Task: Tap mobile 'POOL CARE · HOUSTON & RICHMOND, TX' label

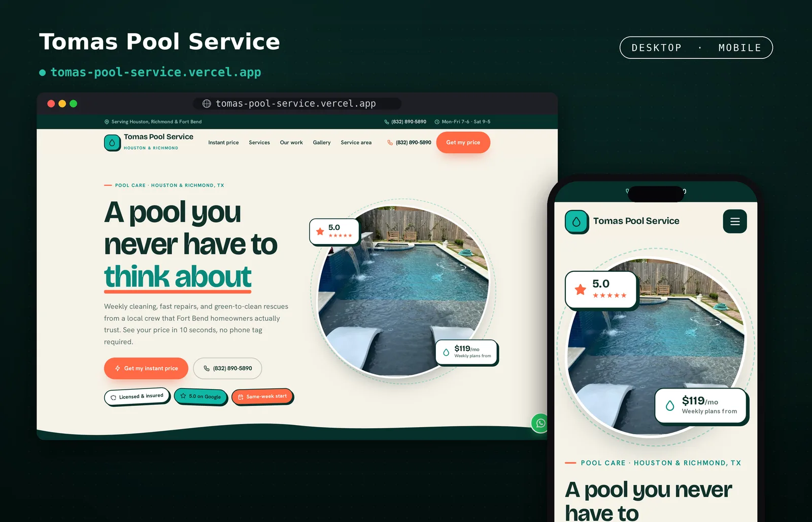Action: [661, 463]
